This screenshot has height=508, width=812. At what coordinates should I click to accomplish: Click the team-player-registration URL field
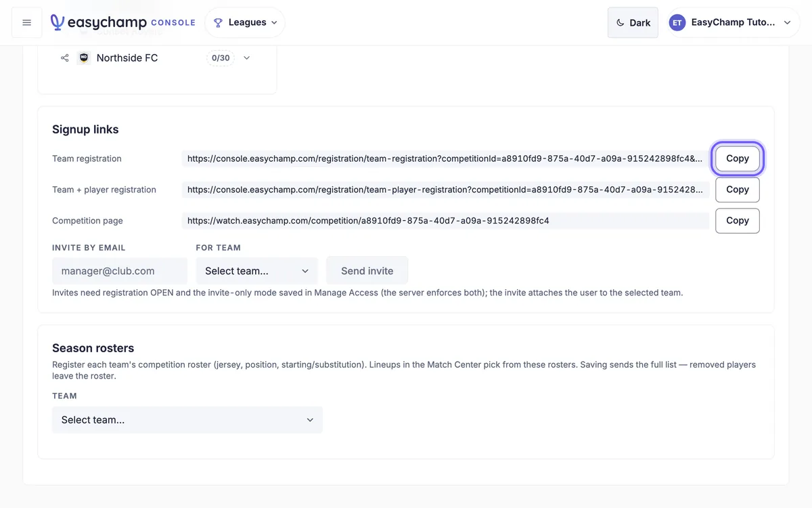445,190
